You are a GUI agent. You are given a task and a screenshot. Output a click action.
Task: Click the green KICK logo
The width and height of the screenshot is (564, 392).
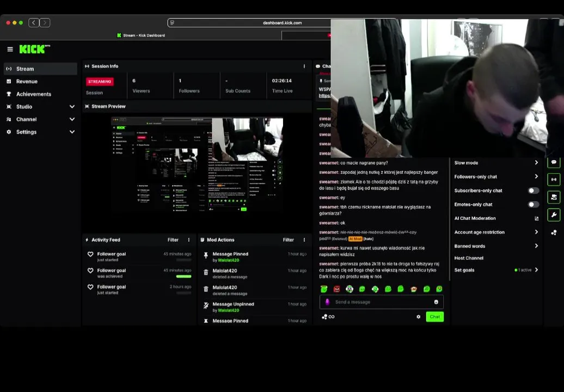pyautogui.click(x=34, y=49)
